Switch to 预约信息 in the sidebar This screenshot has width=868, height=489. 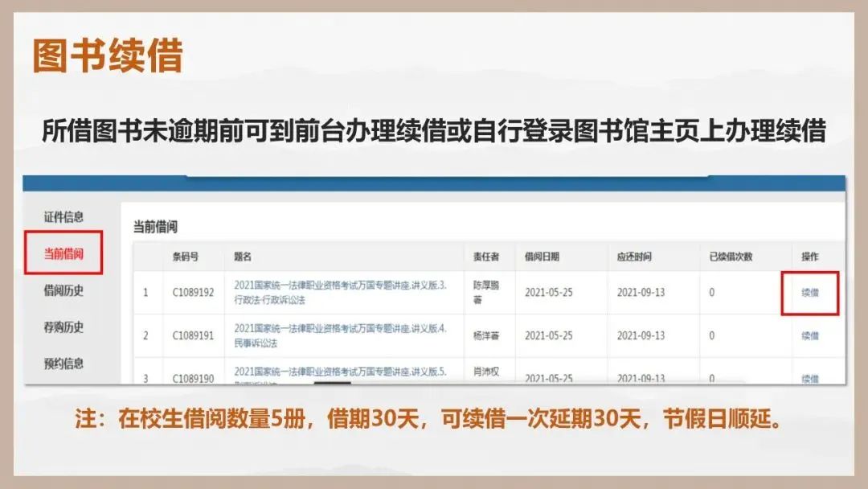pos(63,364)
